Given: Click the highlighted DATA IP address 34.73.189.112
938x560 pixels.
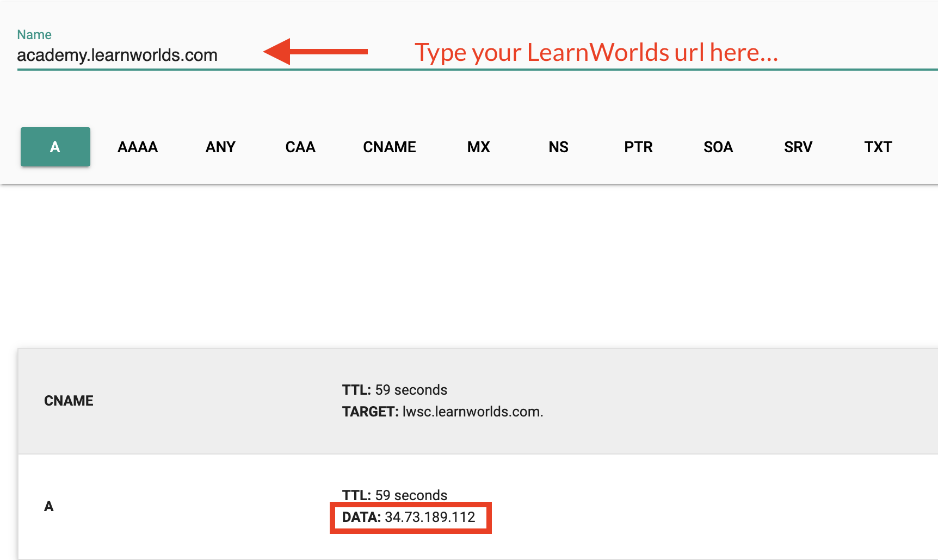Looking at the screenshot, I should 429,518.
